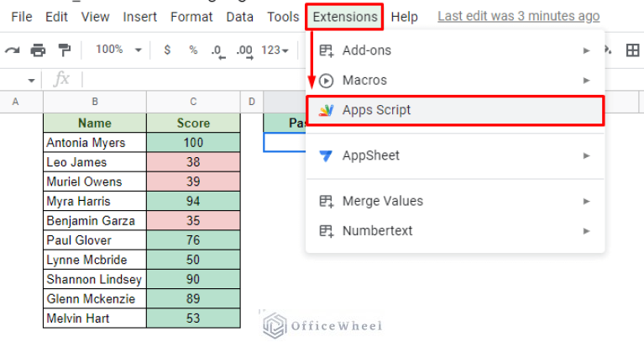Choose Merge Values menu entry
The height and width of the screenshot is (358, 644).
pos(455,201)
